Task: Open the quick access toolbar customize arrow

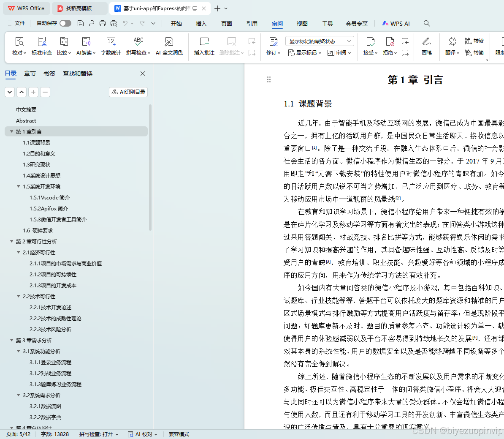Action: tap(153, 23)
